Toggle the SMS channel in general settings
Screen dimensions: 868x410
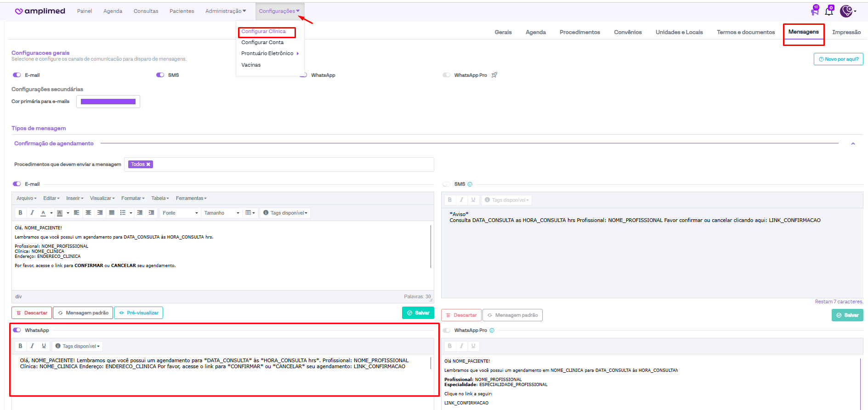tap(160, 75)
